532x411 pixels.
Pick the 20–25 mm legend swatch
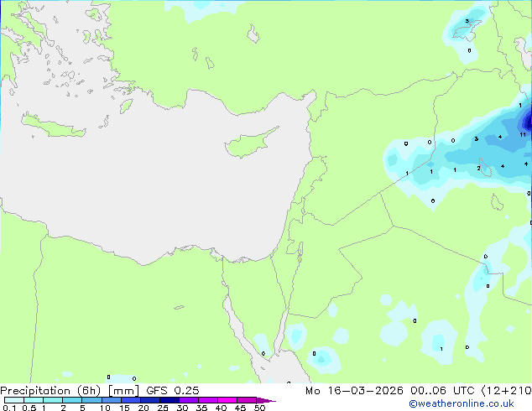[x=150, y=400]
